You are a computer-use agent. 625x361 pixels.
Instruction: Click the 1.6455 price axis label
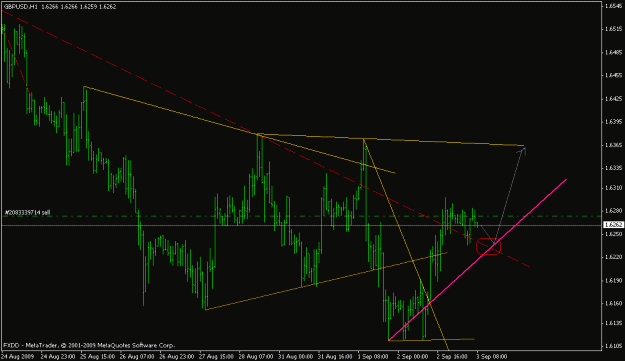tap(614, 75)
